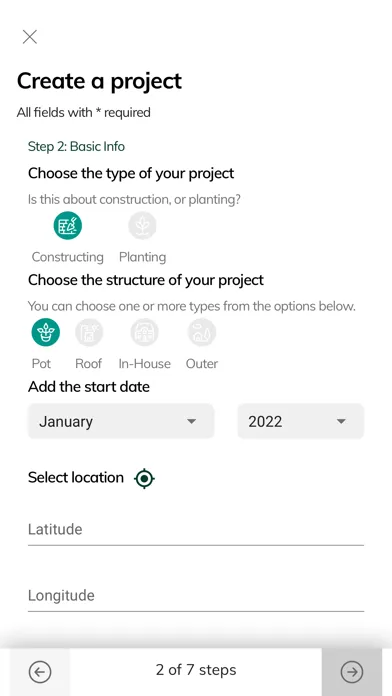Open the January month dropdown
392x696 pixels.
pyautogui.click(x=121, y=421)
